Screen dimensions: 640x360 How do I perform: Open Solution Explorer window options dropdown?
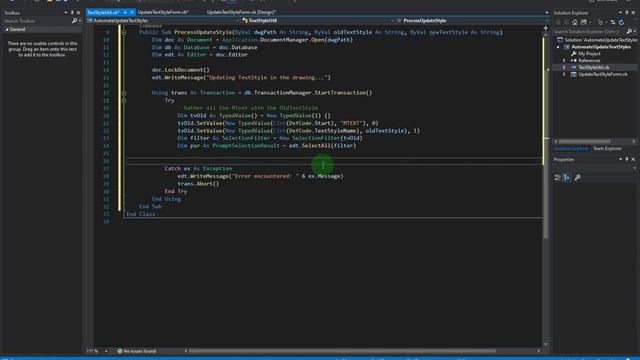pyautogui.click(x=620, y=13)
